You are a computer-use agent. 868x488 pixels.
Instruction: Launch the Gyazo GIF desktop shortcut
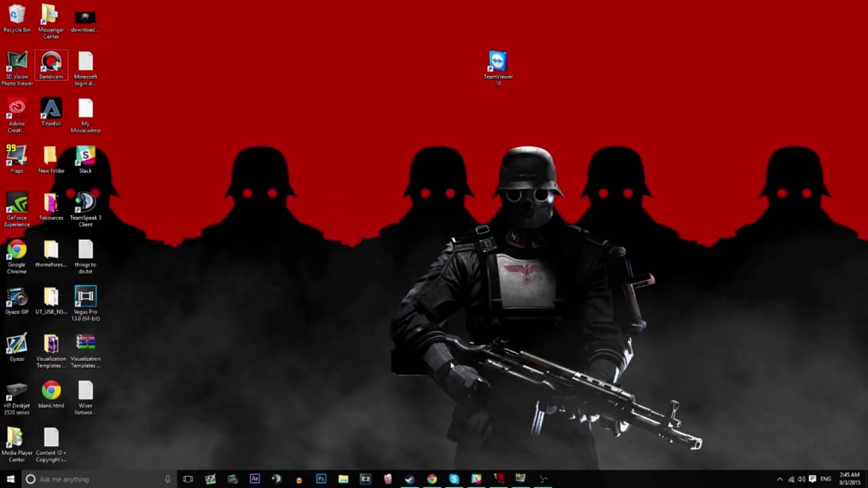click(17, 300)
